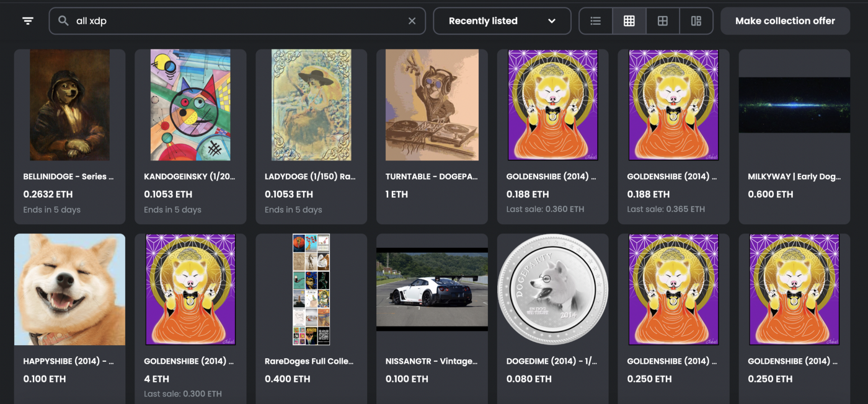Click the 0.400 ETH price
This screenshot has width=868, height=404.
[x=288, y=379]
